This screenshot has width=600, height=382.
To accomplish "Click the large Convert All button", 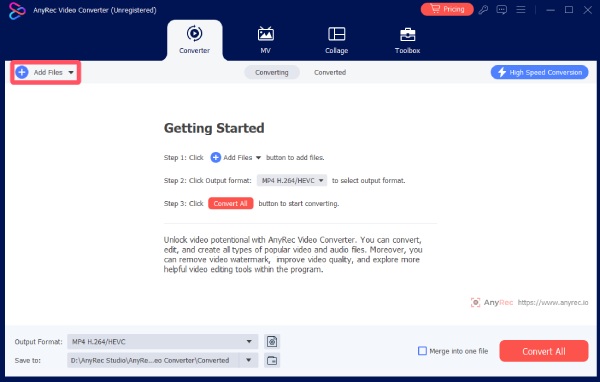I will point(543,351).
